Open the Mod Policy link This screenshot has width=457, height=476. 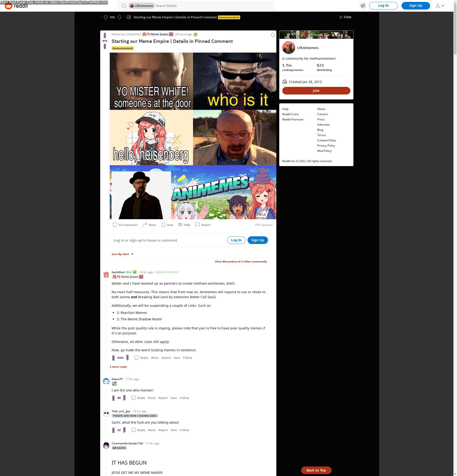coord(324,151)
